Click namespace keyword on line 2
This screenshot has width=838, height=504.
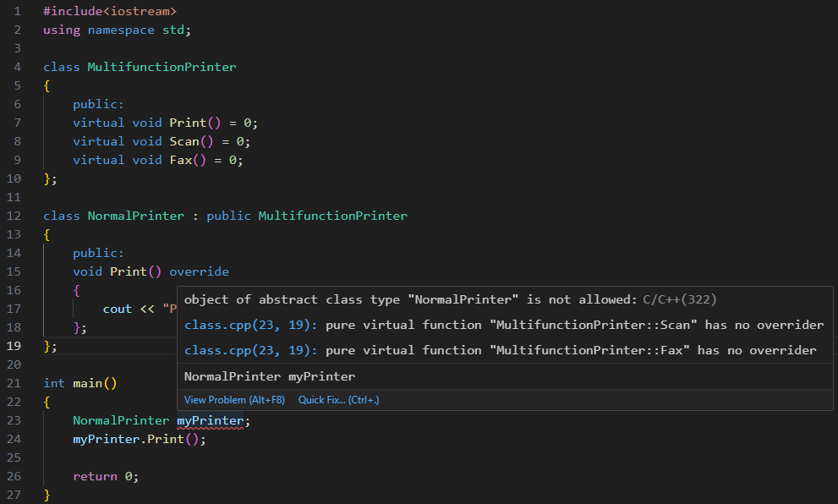tap(121, 30)
